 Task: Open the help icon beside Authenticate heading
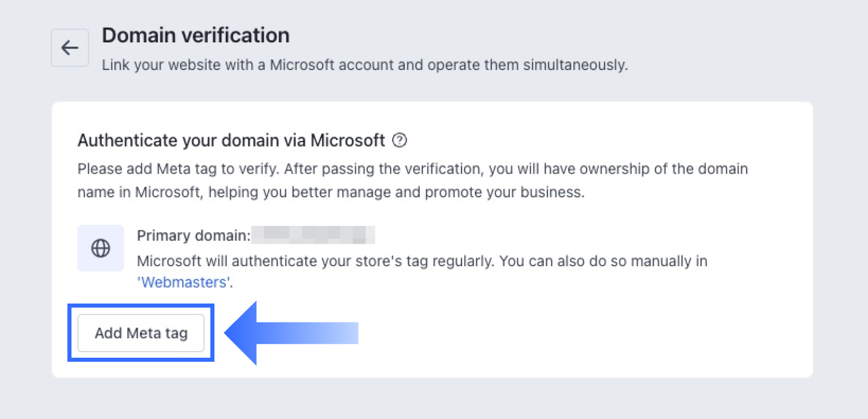click(399, 140)
